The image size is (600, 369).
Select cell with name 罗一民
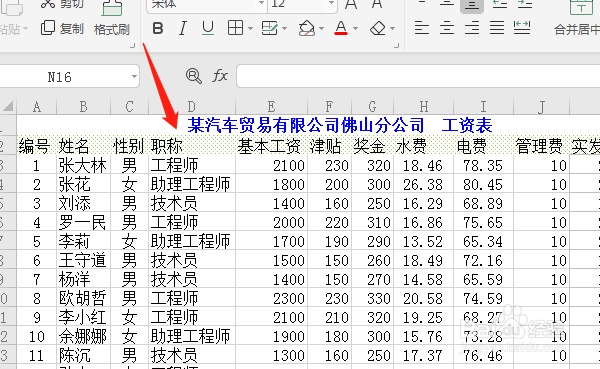(83, 222)
